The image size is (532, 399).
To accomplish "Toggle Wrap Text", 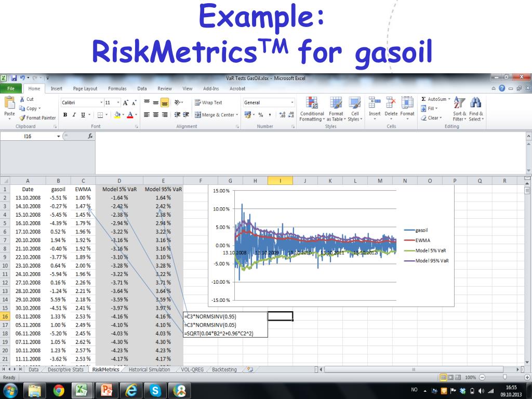I will [208, 102].
